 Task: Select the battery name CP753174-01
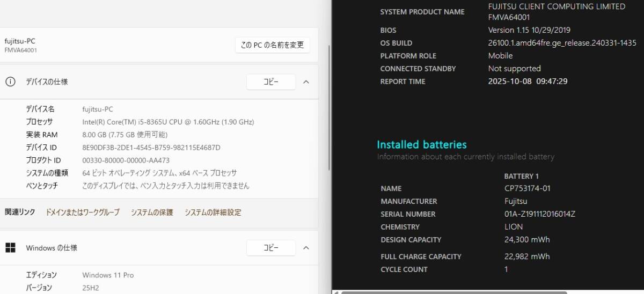(x=528, y=188)
